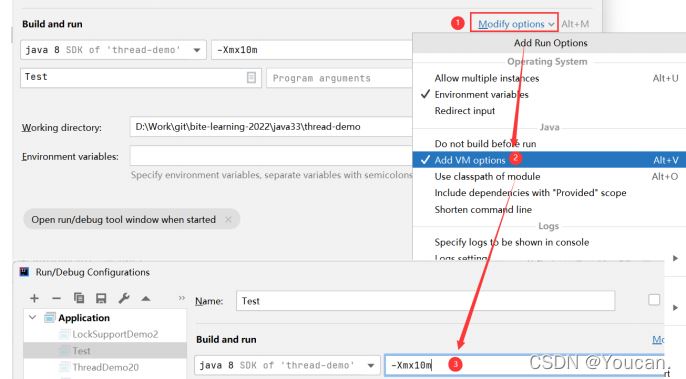Toggle Add VM options entry
Viewport: 686px width, 379px height.
coord(549,160)
